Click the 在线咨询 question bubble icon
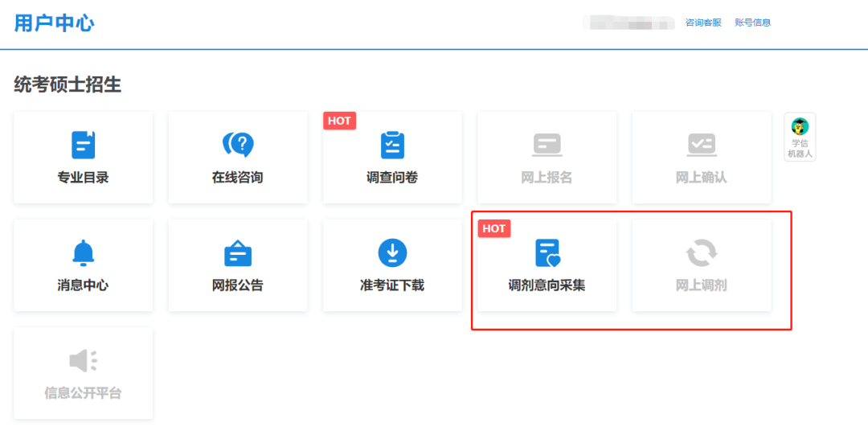The width and height of the screenshot is (868, 439). [238, 145]
